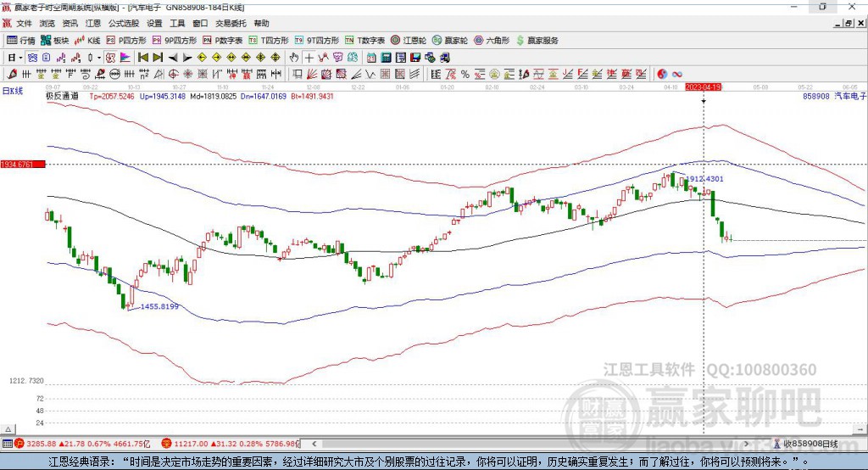The image size is (868, 470).
Task: Click horizontal scrollbar right arrow
Action: [x=746, y=444]
